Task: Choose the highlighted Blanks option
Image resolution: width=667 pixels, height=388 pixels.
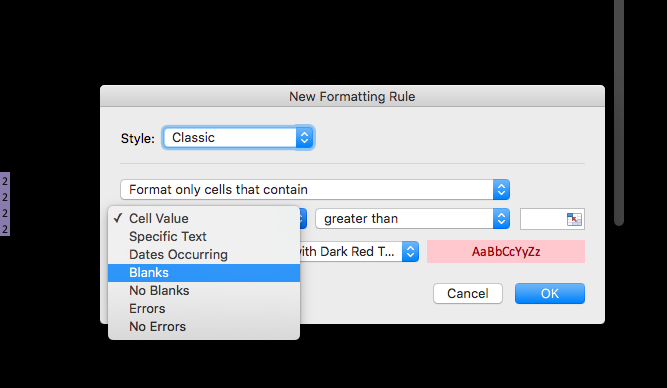Action: click(x=204, y=273)
